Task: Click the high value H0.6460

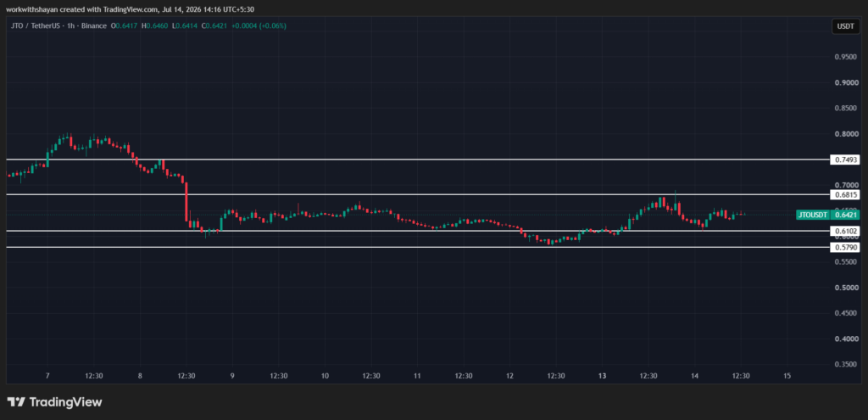Action: click(155, 25)
